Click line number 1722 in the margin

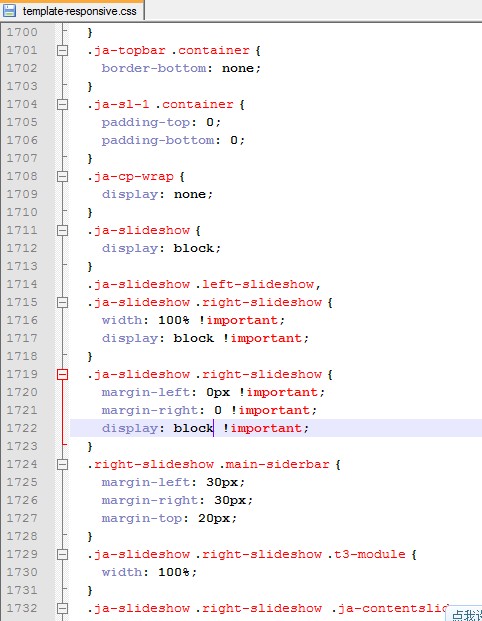pyautogui.click(x=22, y=428)
